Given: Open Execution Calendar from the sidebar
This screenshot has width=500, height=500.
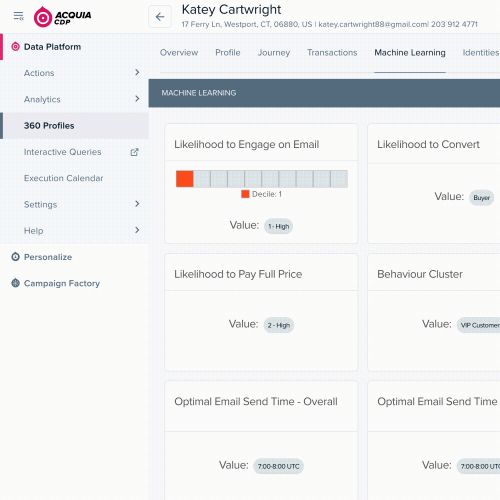Looking at the screenshot, I should pos(75,178).
